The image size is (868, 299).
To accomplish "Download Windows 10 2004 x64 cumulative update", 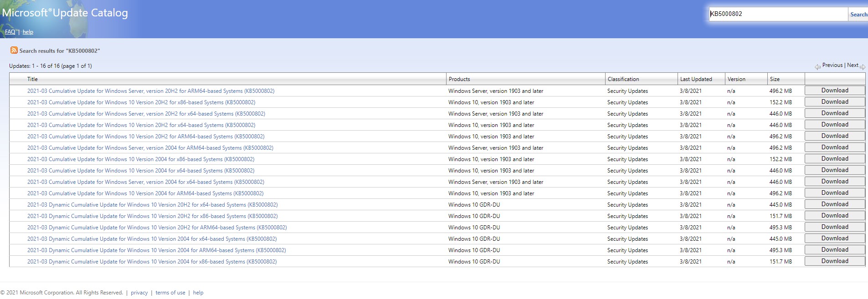I will [835, 170].
